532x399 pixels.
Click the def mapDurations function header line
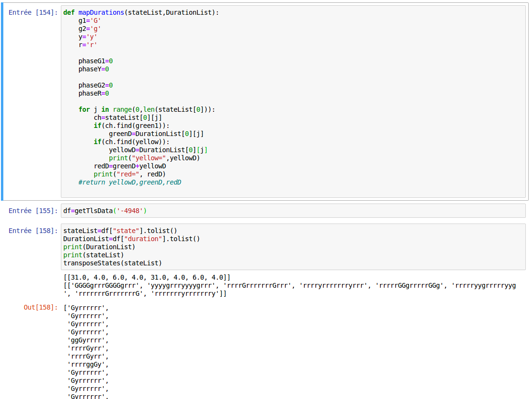[x=141, y=12]
